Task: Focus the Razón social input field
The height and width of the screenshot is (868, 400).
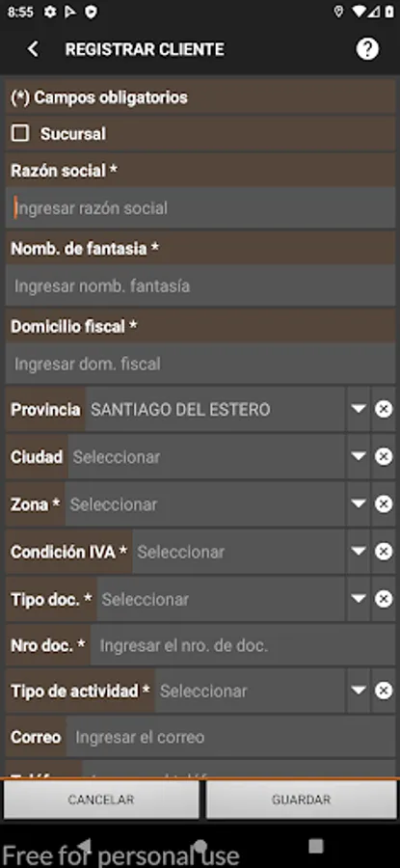Action: (x=200, y=208)
